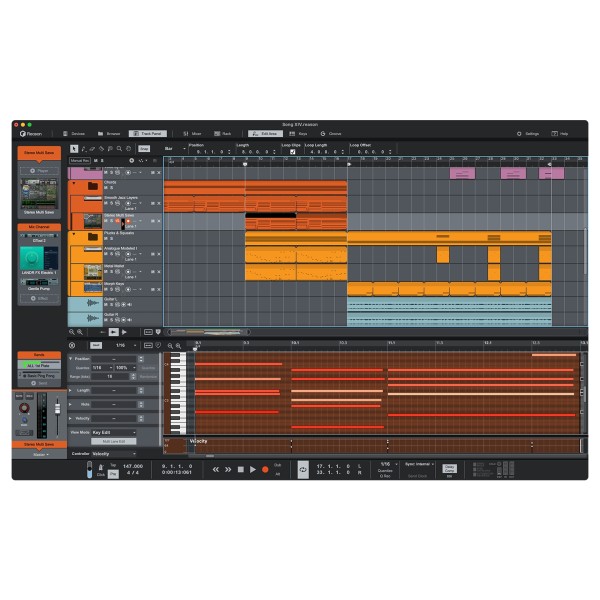600x600 pixels.
Task: Collapse the Position section
Action: (71, 359)
